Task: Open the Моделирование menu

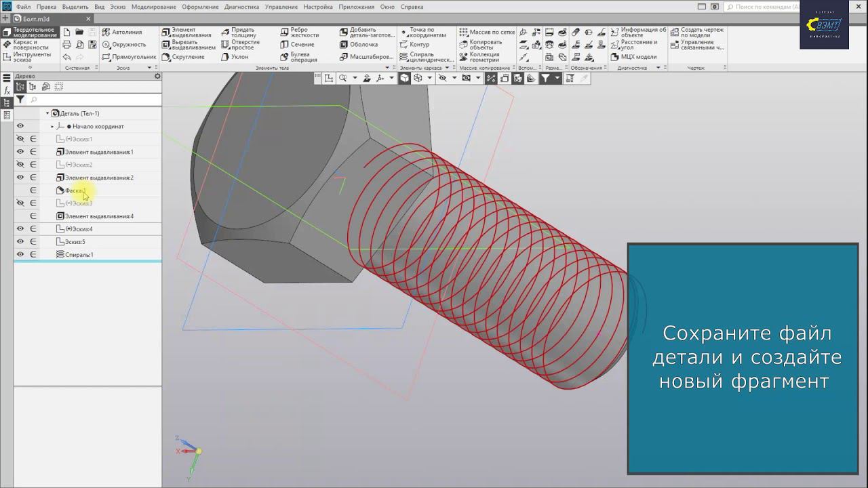Action: [x=153, y=7]
